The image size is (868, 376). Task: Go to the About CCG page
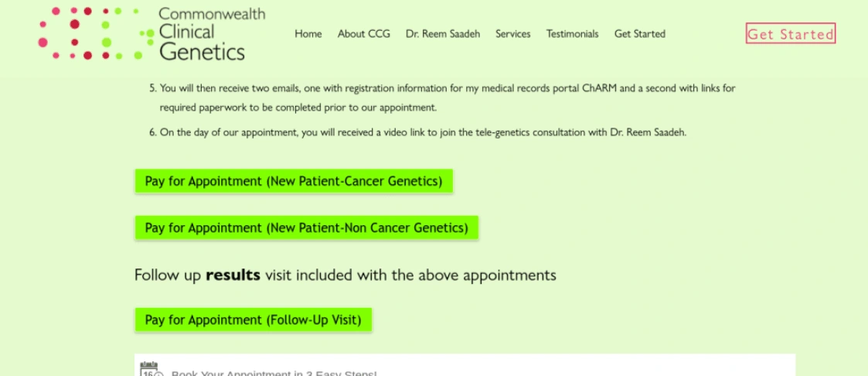[x=364, y=34]
